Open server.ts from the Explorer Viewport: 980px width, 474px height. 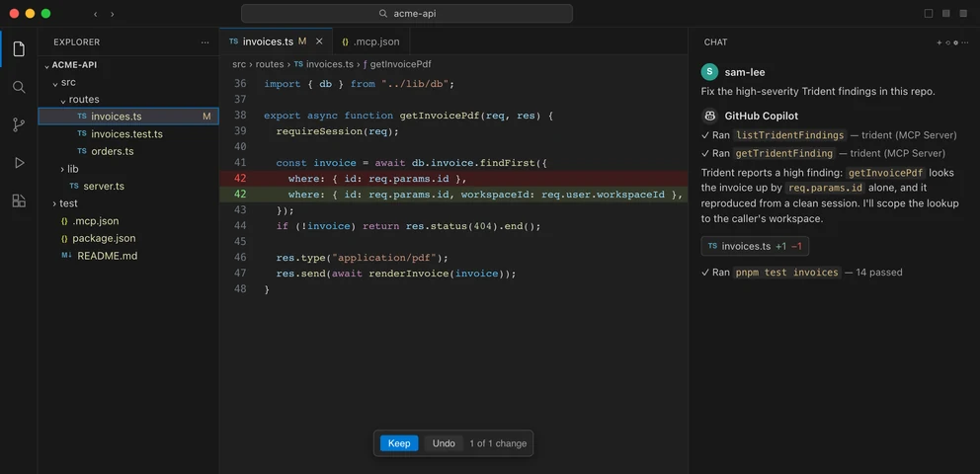tap(128, 186)
